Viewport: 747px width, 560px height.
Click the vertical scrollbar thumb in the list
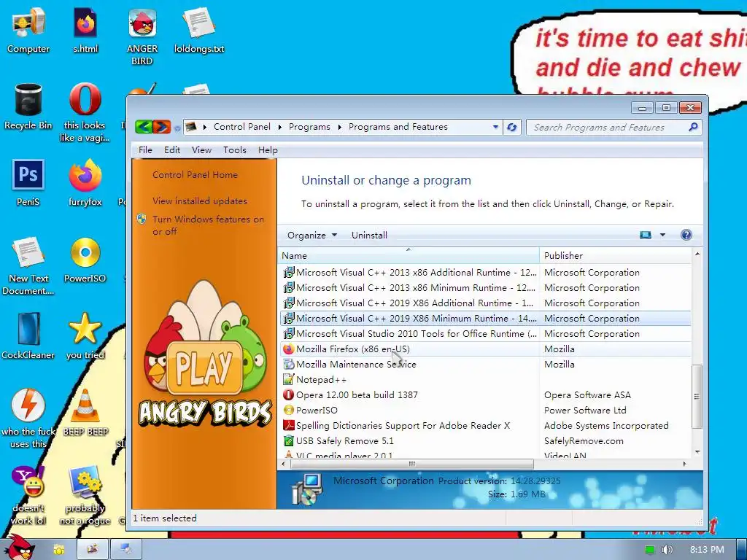(697, 396)
